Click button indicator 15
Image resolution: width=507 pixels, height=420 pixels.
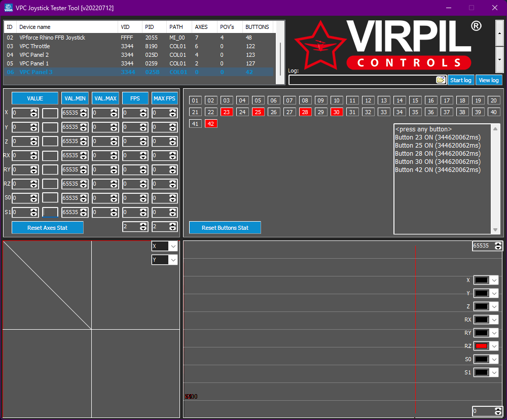(x=415, y=100)
